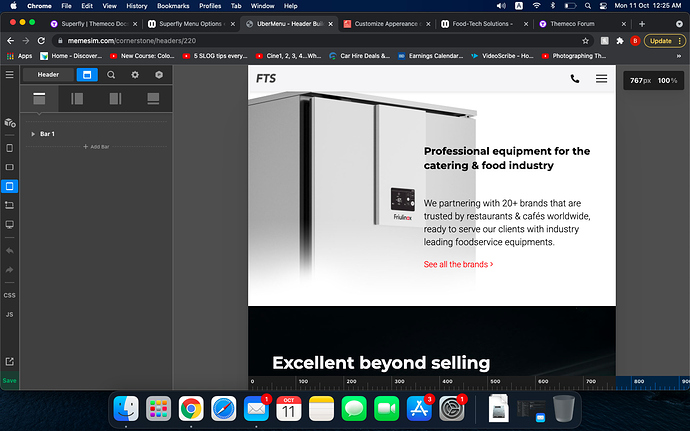Open the site hamburger menu in the preview
Viewport: 690px width, 431px height.
601,78
